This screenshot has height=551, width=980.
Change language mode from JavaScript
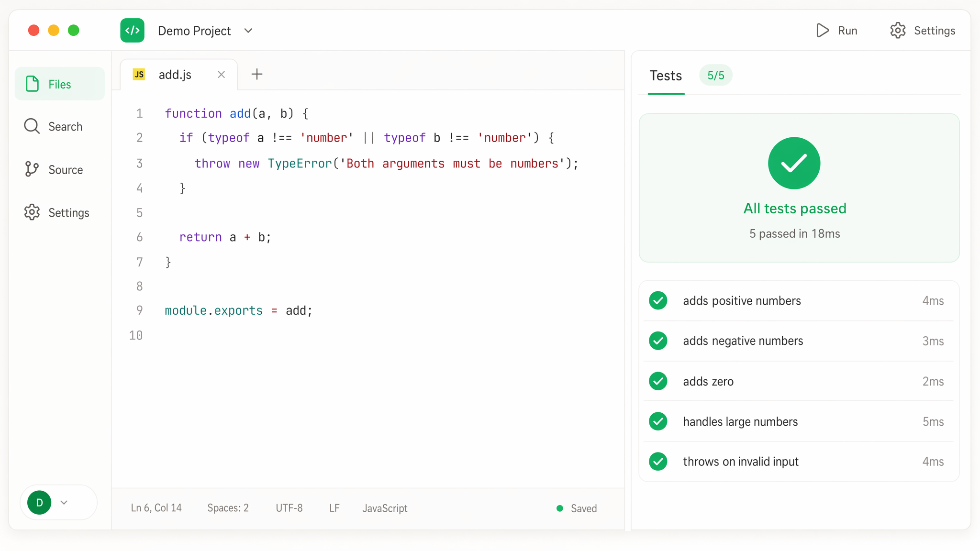coord(385,508)
